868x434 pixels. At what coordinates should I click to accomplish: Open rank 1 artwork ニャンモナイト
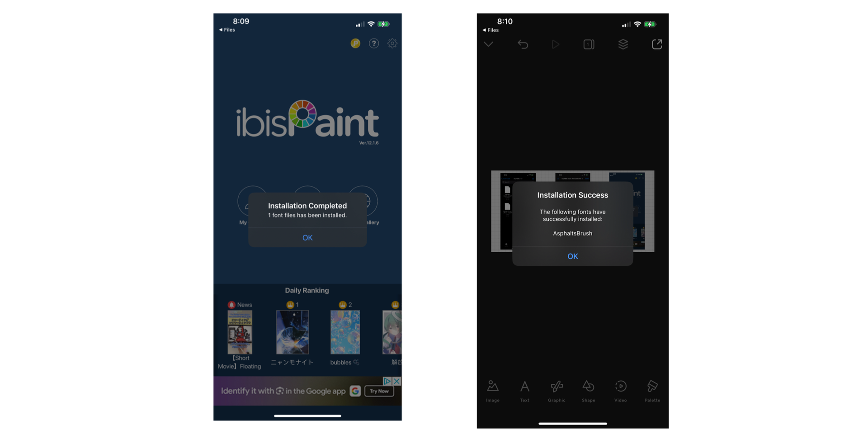[292, 332]
